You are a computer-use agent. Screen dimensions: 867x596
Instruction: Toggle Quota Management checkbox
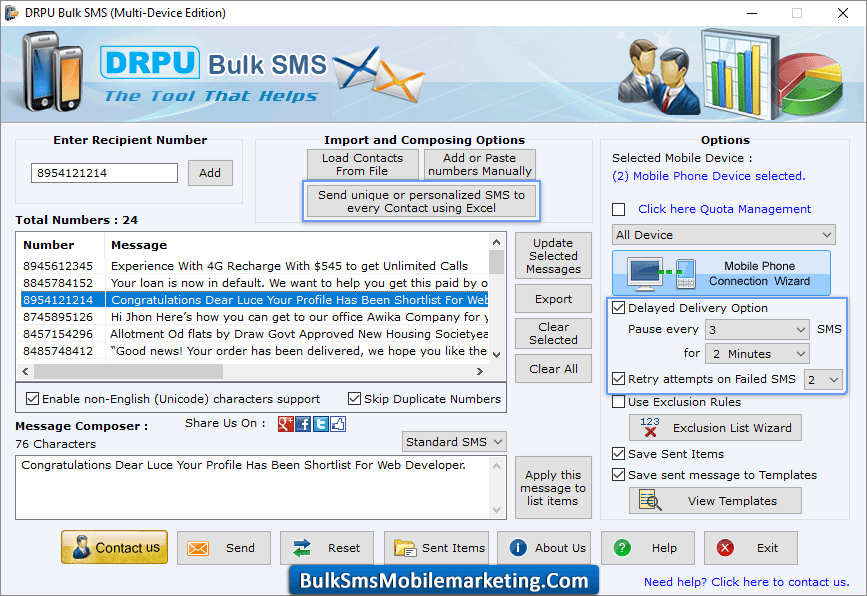point(619,210)
